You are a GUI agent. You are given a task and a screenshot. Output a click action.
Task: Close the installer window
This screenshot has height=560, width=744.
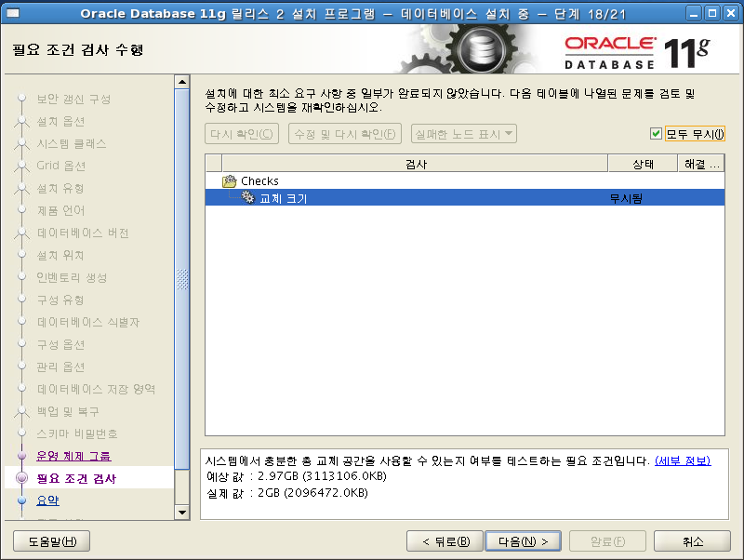[731, 13]
